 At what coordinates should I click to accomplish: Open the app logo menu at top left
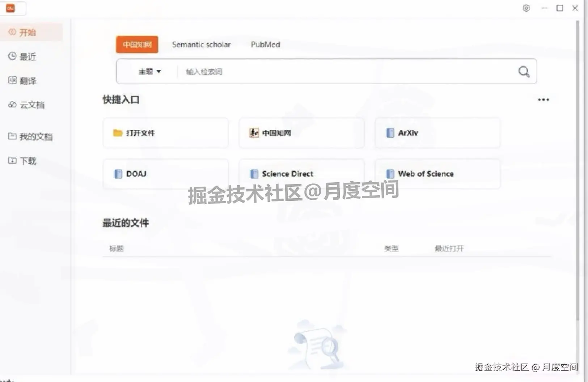(10, 8)
